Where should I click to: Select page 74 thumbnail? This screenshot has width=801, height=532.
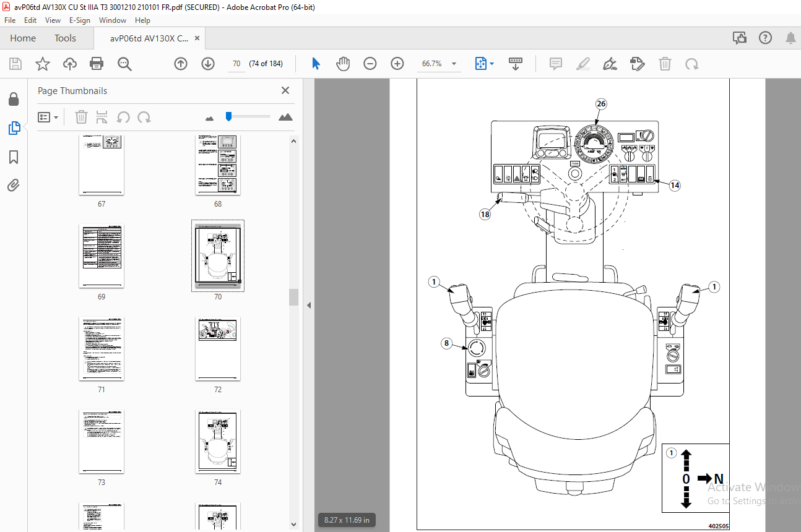pos(218,442)
